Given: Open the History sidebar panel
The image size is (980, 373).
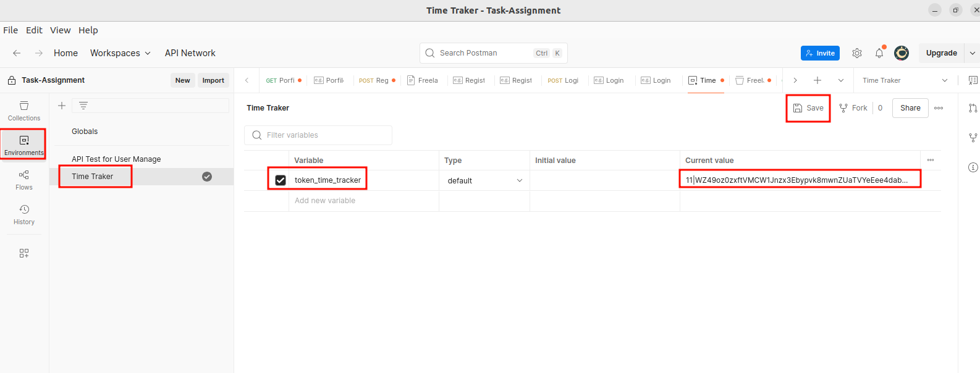Looking at the screenshot, I should click(24, 214).
